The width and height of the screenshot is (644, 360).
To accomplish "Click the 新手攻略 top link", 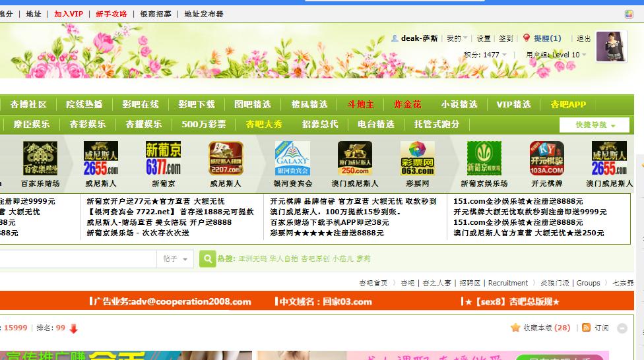I will 112,14.
